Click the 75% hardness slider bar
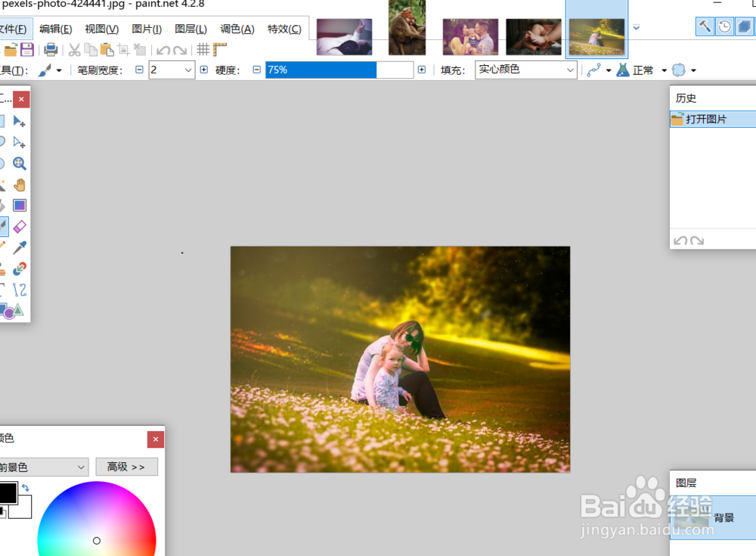The width and height of the screenshot is (756, 556). click(339, 70)
